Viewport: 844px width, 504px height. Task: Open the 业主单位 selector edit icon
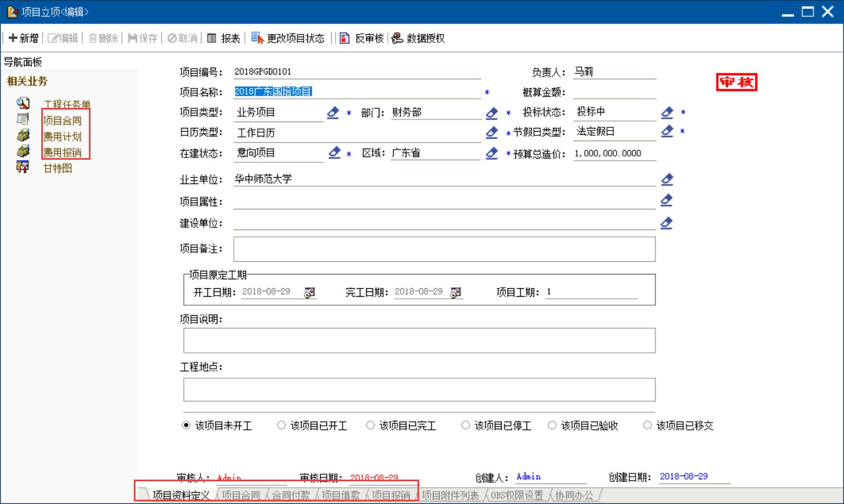(667, 180)
